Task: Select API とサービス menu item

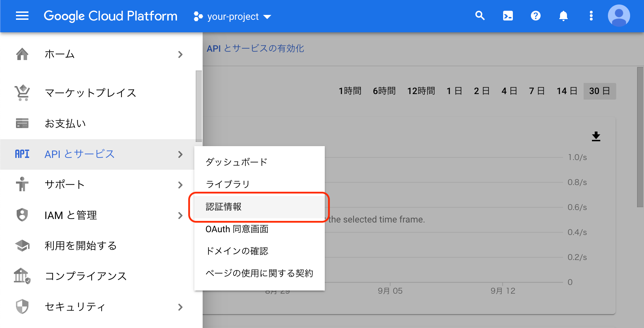Action: pos(79,154)
